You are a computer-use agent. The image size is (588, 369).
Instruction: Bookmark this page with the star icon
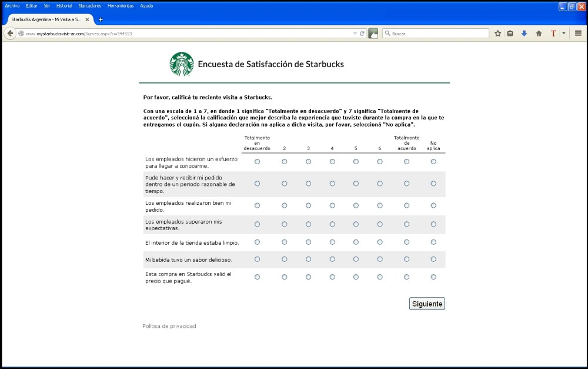pyautogui.click(x=497, y=33)
